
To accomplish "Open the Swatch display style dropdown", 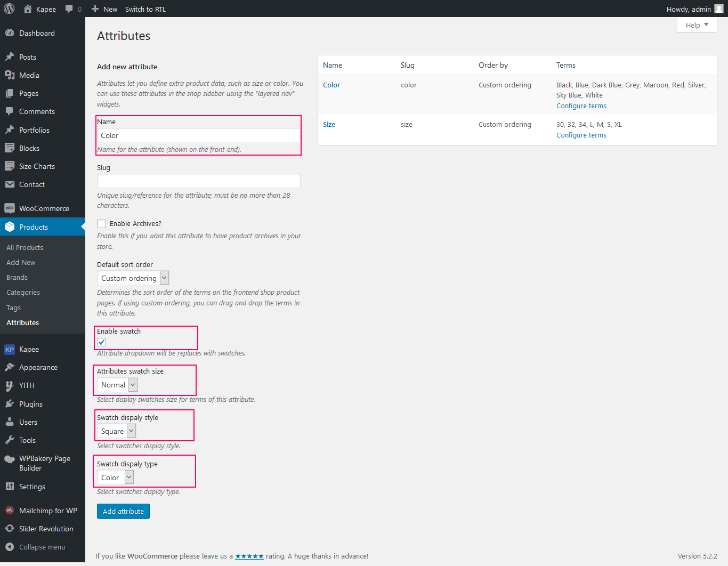I will (117, 431).
